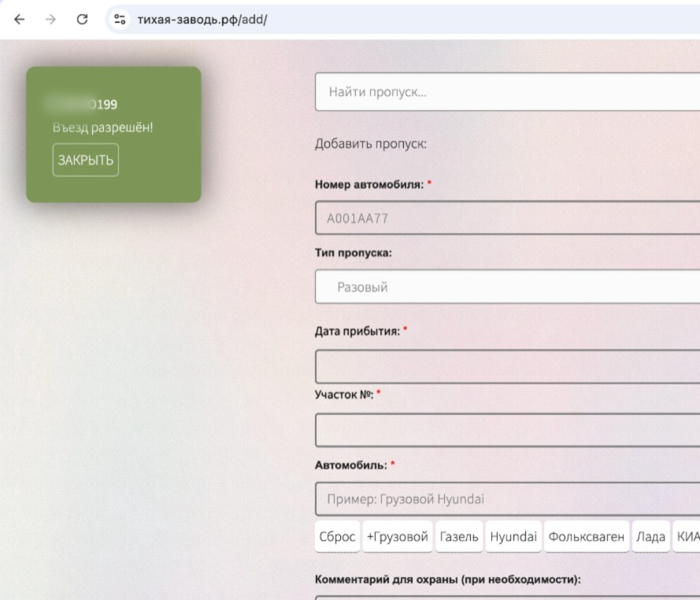700x600 pixels.
Task: Click the partially blurred plate number ending 199
Action: tap(82, 104)
